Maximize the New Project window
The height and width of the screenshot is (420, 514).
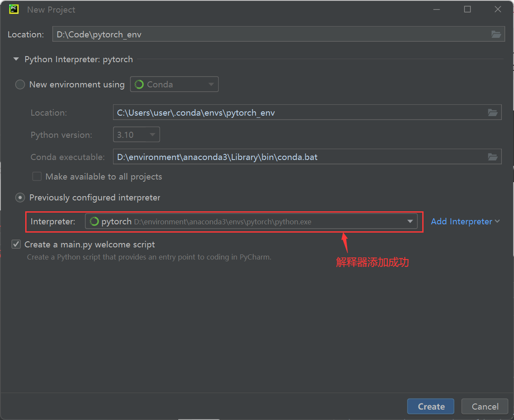(x=467, y=10)
